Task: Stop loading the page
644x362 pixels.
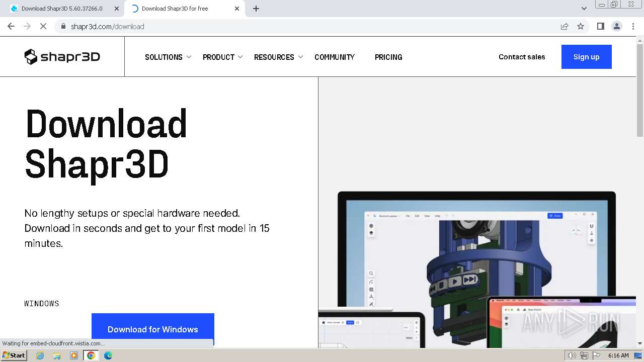Action: point(43,26)
